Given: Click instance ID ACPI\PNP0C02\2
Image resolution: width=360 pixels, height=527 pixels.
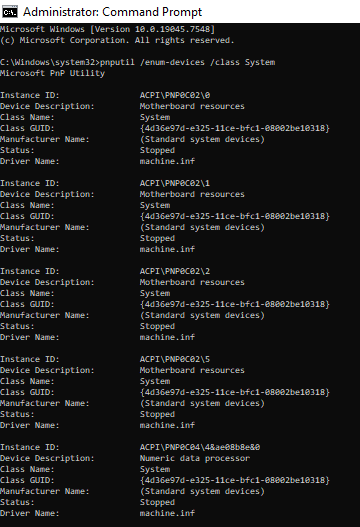Looking at the screenshot, I should pos(175,272).
